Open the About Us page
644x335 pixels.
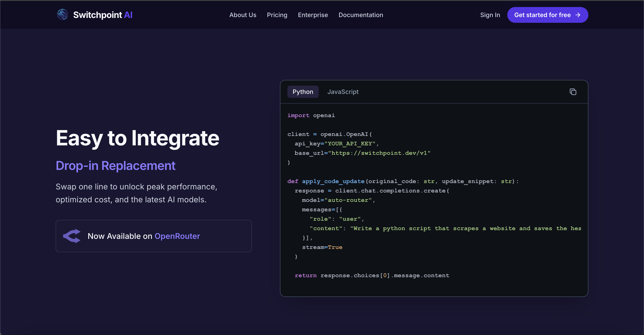click(x=243, y=15)
